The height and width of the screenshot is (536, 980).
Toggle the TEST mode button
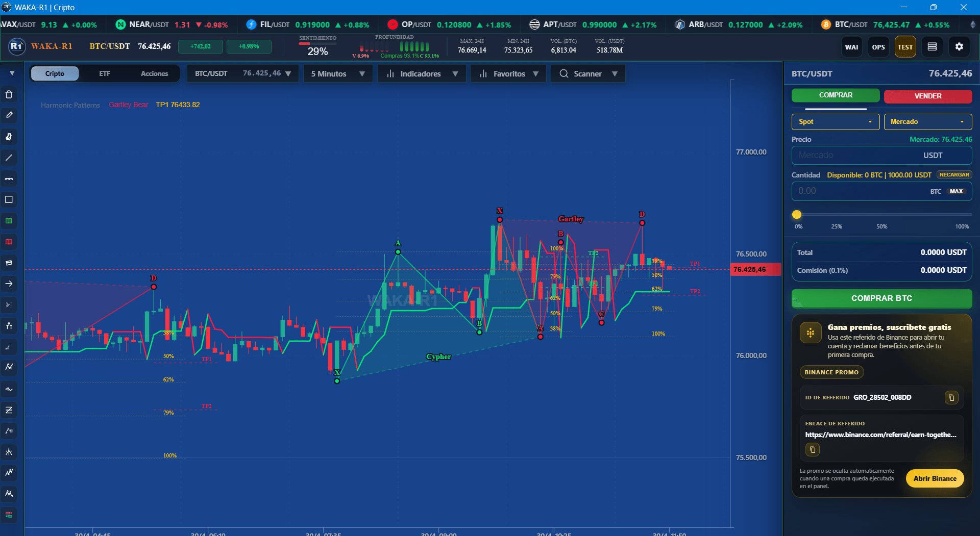tap(905, 47)
